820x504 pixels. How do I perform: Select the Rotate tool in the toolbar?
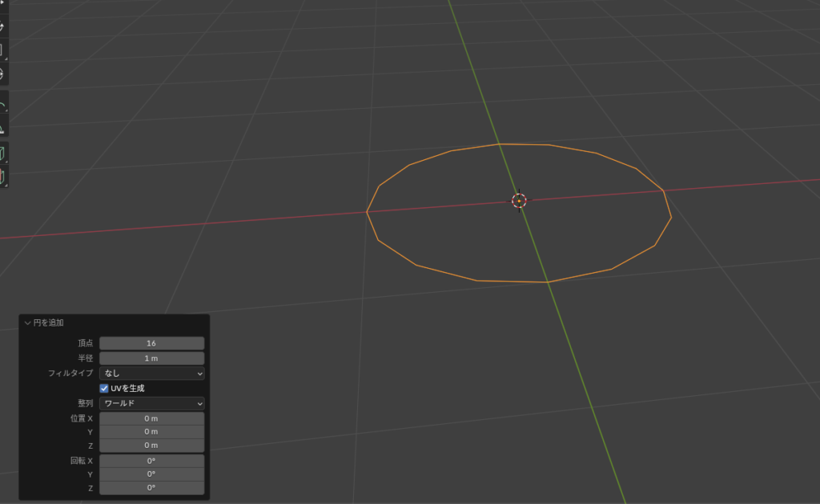click(2, 27)
